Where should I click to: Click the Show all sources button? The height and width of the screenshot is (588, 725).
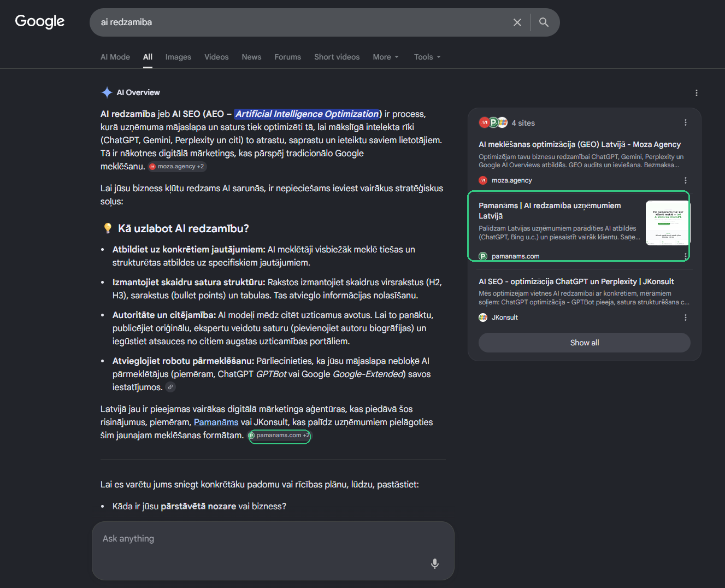[x=585, y=343]
